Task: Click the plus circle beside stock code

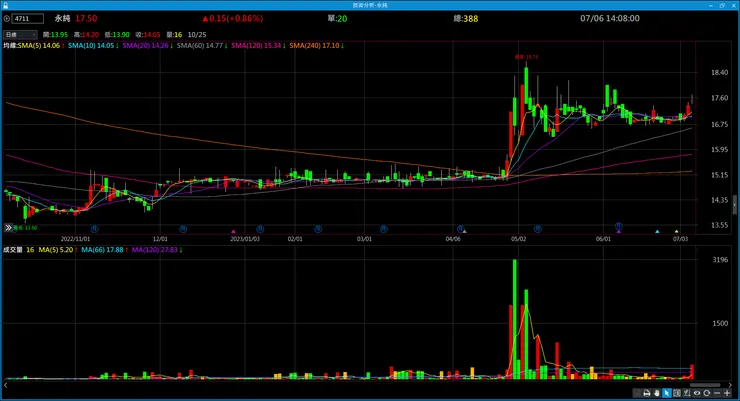Action: 7,19
